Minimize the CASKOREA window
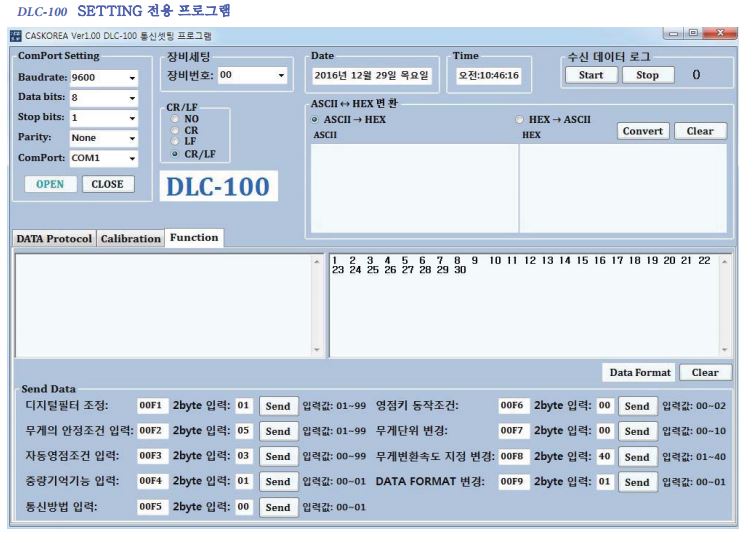The width and height of the screenshot is (754, 543). point(673,34)
